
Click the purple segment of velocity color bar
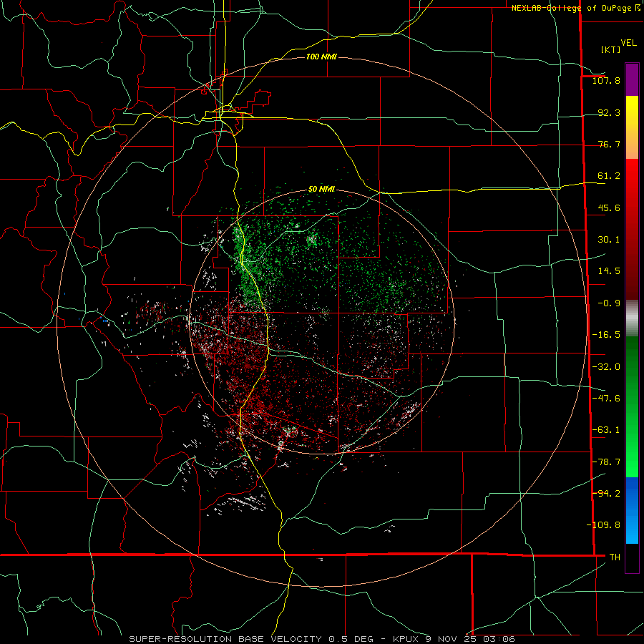coord(632,79)
